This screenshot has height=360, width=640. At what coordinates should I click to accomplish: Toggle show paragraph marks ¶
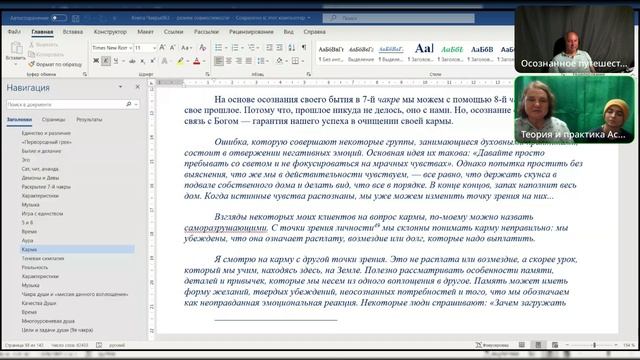[304, 48]
